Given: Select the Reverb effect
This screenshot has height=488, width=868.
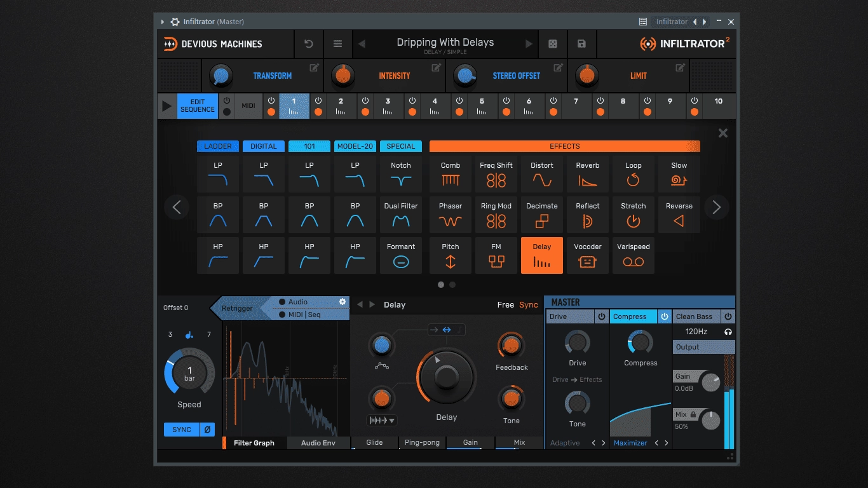Looking at the screenshot, I should [588, 174].
